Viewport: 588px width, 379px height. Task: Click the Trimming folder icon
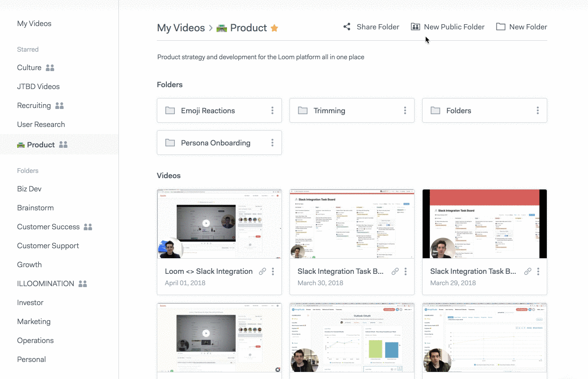click(x=303, y=110)
